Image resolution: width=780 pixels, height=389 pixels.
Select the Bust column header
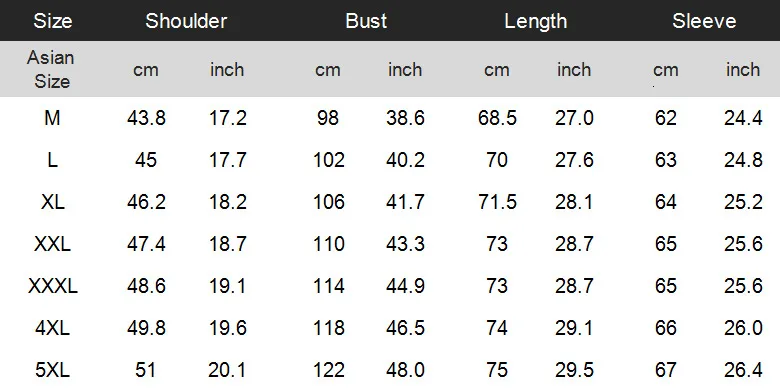[366, 21]
